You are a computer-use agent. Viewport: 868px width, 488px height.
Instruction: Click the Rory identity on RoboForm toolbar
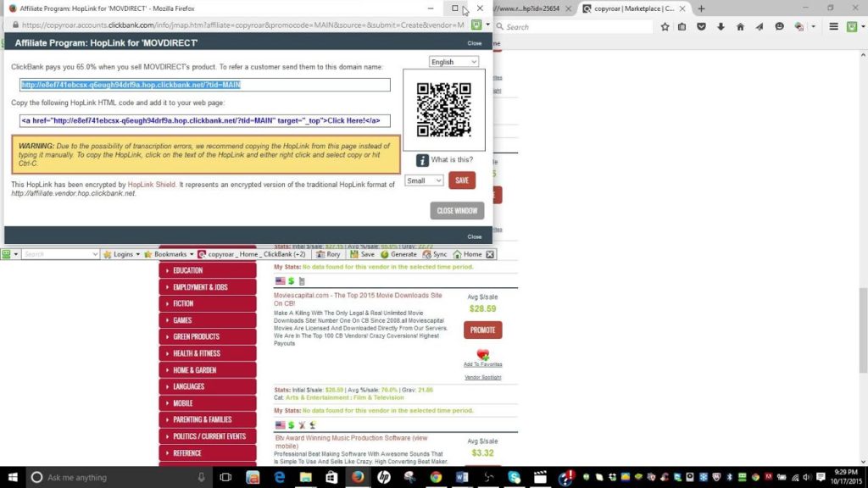(328, 254)
